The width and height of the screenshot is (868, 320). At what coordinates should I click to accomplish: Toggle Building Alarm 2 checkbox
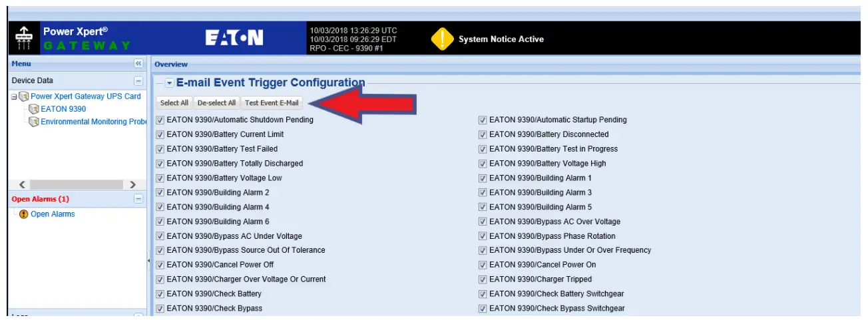[160, 193]
